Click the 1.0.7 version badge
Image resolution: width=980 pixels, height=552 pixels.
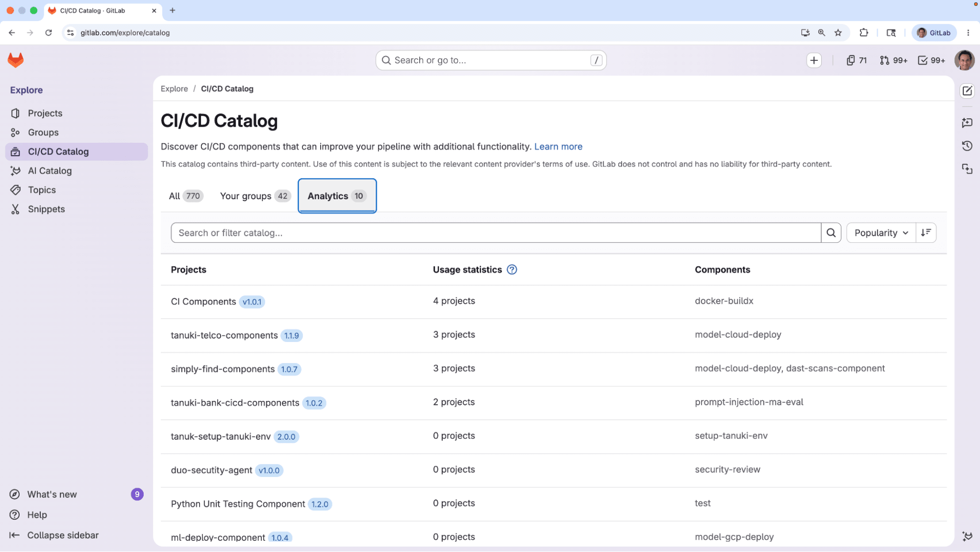pyautogui.click(x=289, y=369)
